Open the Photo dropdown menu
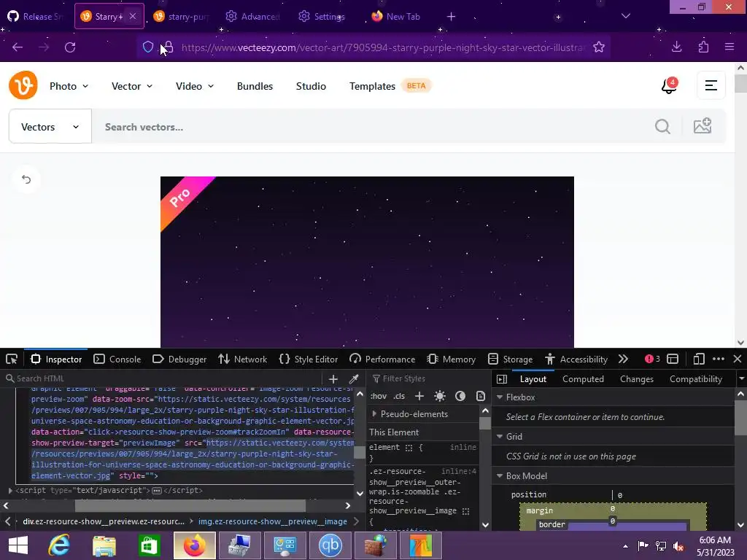747x560 pixels. coord(69,86)
